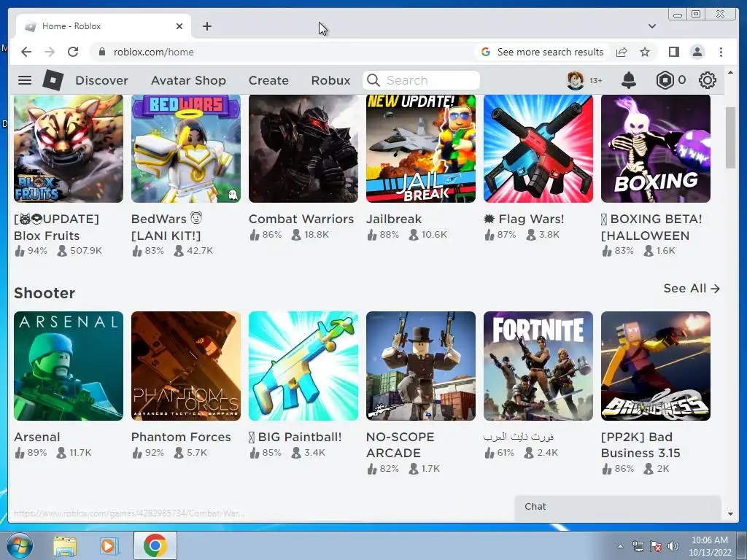Open BOXING BETA thumbnail
This screenshot has width=747, height=560.
coord(656,148)
